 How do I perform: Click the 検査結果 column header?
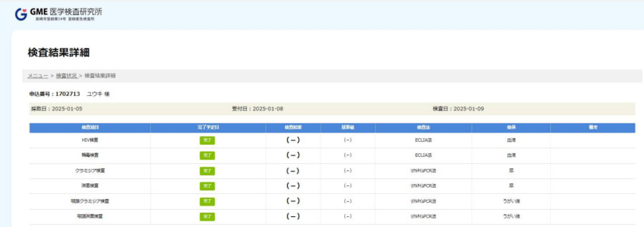tap(293, 127)
